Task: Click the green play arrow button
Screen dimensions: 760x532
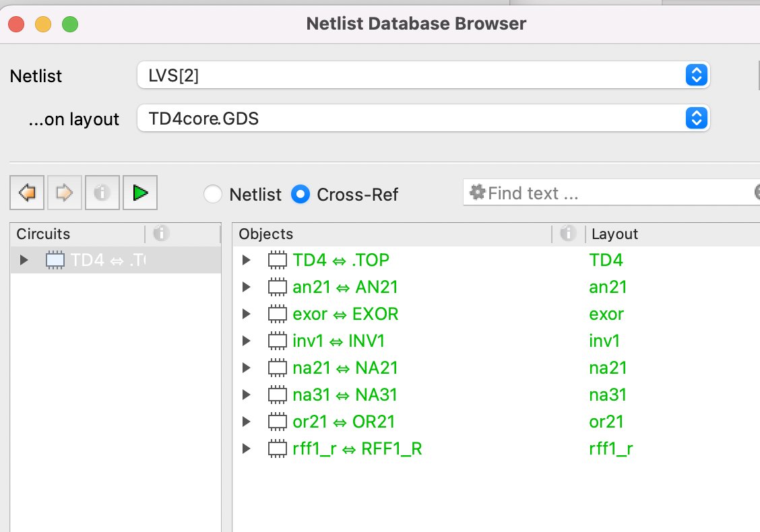Action: coord(140,193)
